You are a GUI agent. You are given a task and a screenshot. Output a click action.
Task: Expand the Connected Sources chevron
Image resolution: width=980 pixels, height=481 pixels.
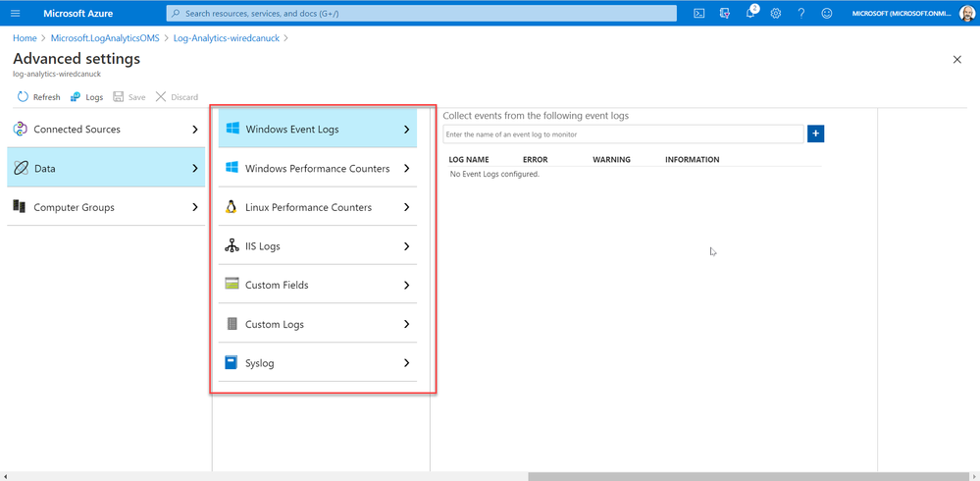click(195, 130)
